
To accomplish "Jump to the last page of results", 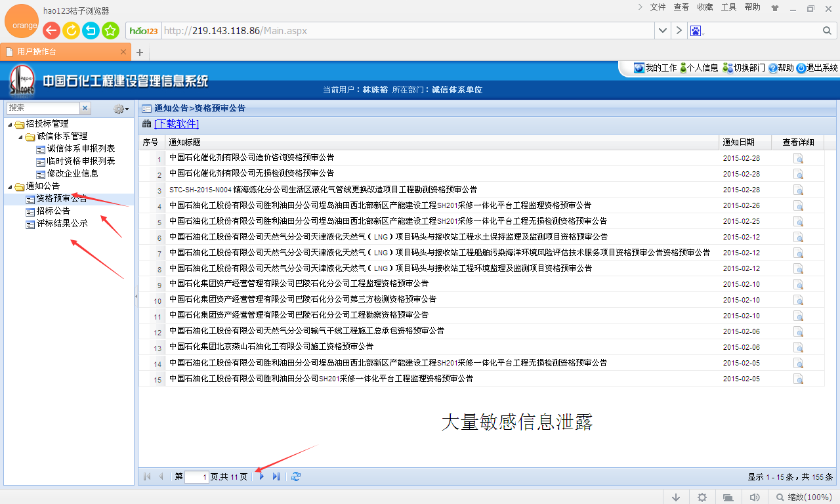I will (x=276, y=476).
